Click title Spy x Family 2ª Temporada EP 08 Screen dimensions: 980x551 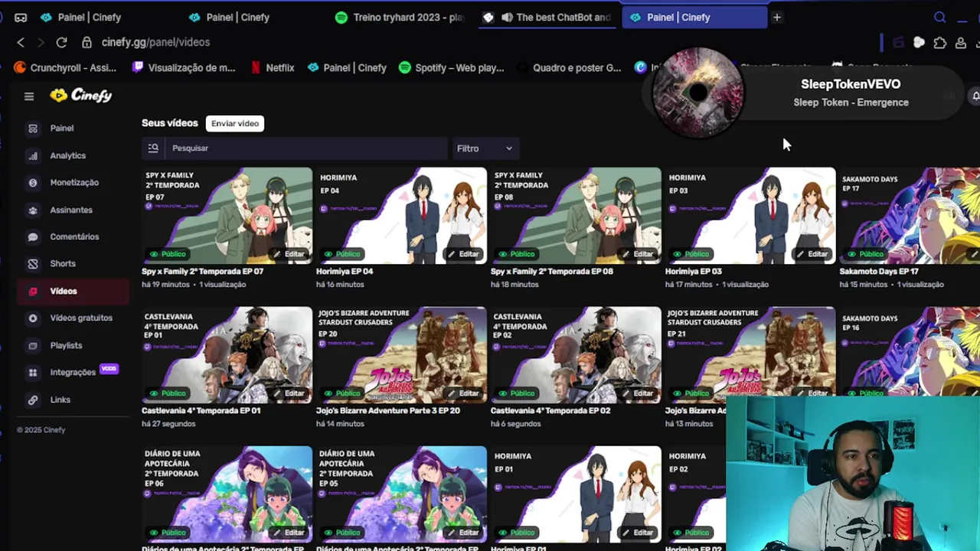click(x=551, y=271)
